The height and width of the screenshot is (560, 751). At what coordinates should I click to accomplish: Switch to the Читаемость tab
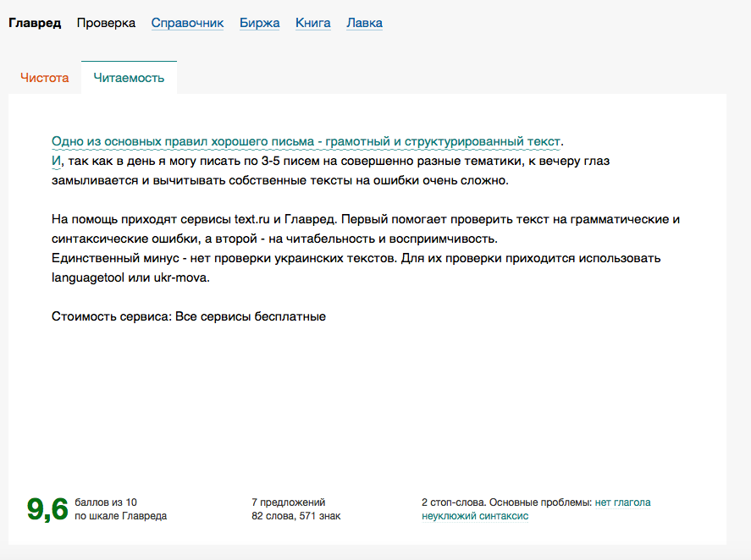(x=129, y=76)
